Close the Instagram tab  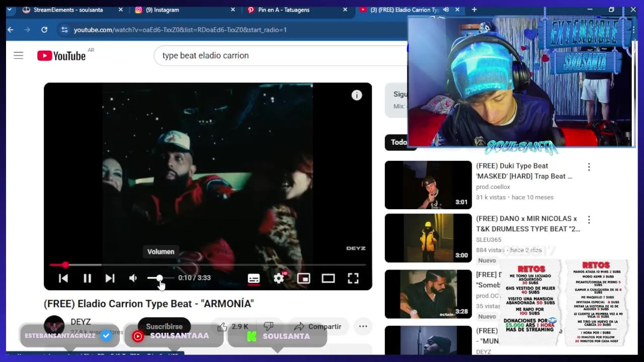click(x=232, y=10)
